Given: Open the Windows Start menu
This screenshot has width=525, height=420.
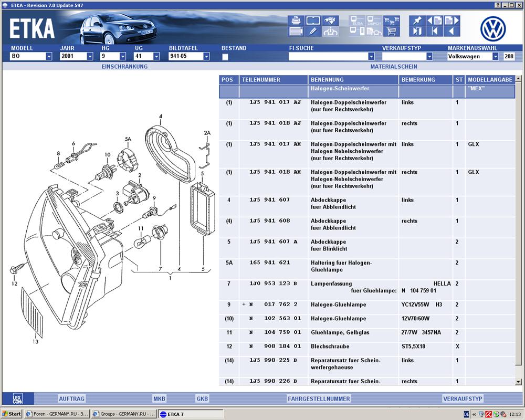Looking at the screenshot, I should tap(12, 414).
